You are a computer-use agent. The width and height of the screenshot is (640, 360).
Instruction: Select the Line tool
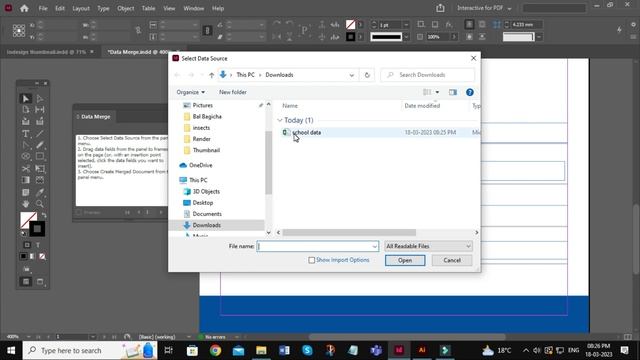40,133
